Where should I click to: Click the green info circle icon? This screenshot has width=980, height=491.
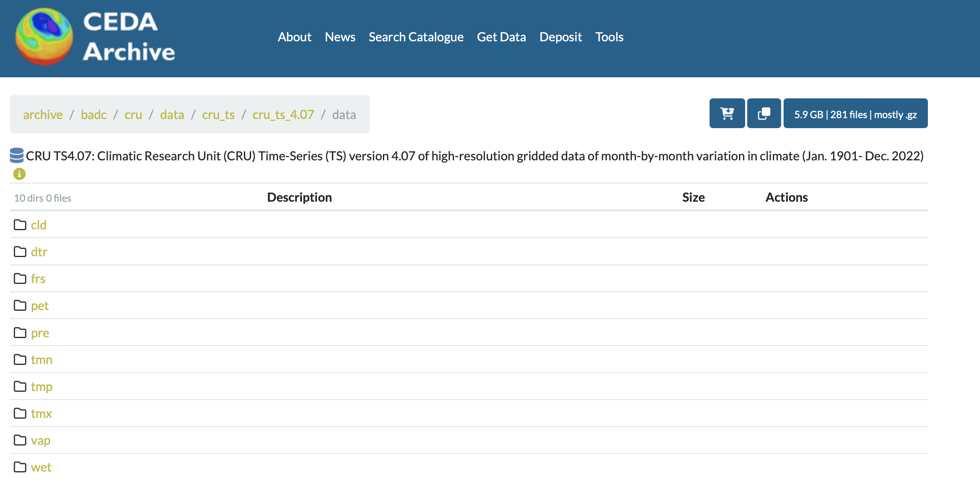click(19, 174)
